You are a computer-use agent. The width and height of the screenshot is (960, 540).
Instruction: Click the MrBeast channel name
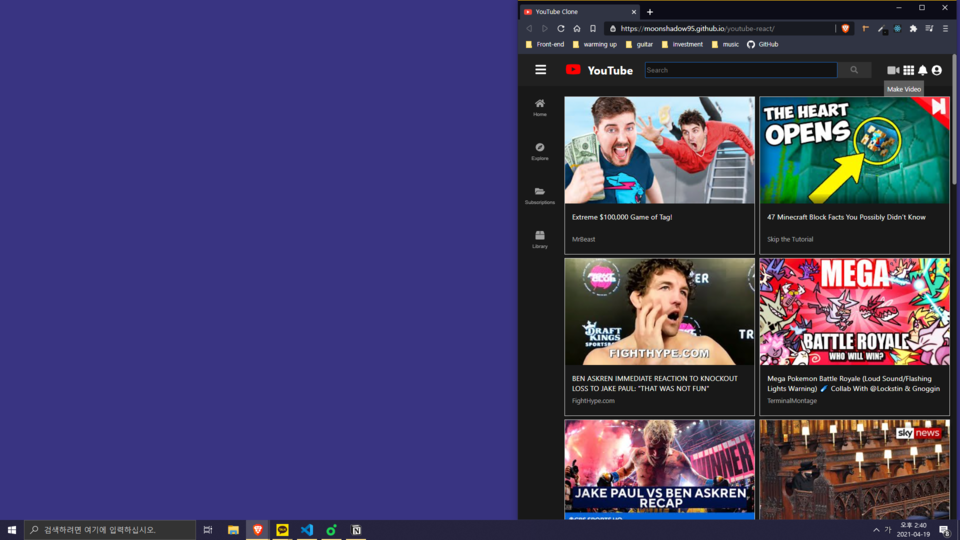(x=583, y=239)
